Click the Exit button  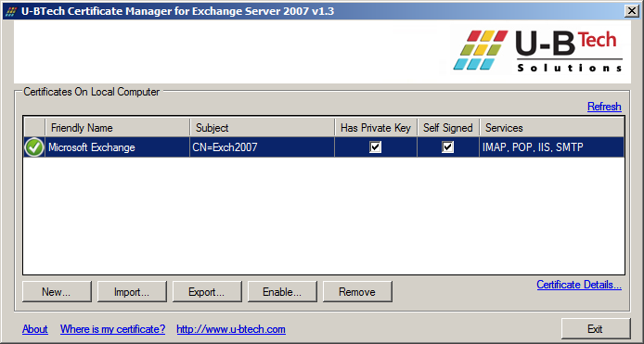(x=596, y=329)
